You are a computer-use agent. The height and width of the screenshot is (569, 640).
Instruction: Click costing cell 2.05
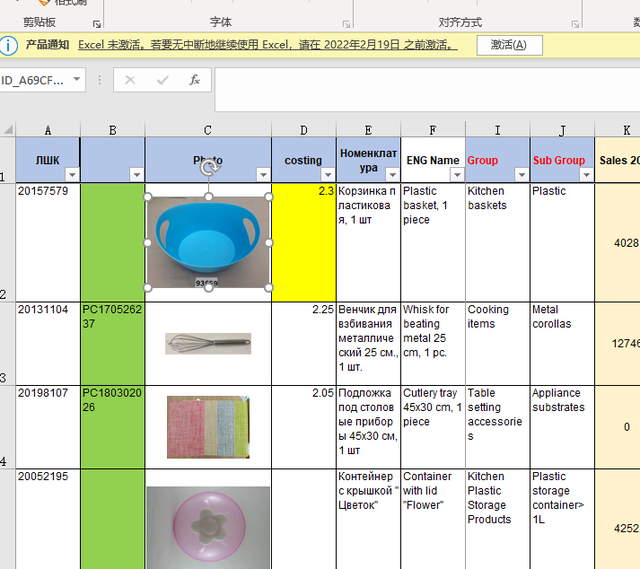304,427
